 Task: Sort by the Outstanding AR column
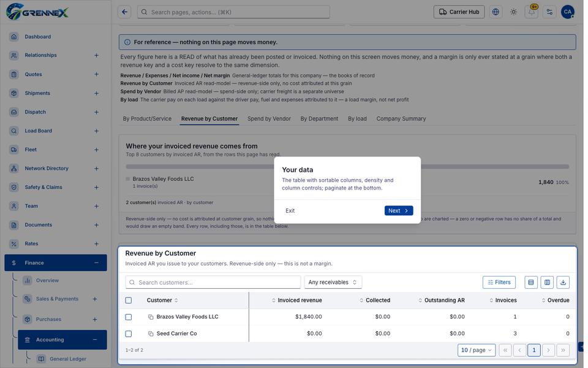(x=442, y=301)
